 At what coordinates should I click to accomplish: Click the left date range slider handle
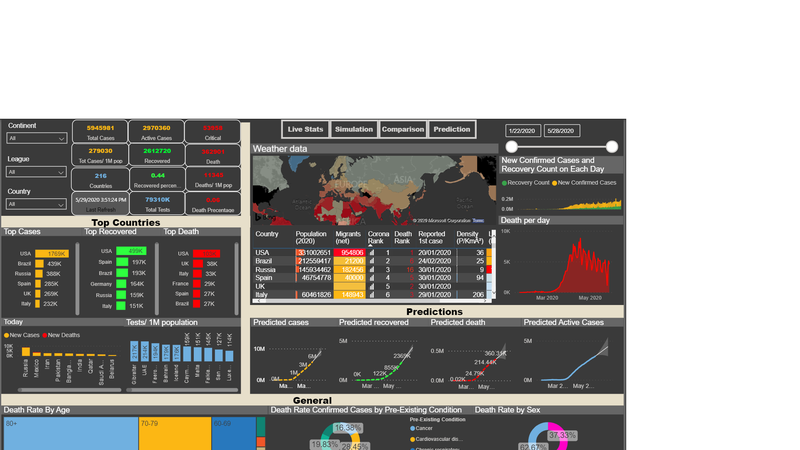tap(511, 147)
